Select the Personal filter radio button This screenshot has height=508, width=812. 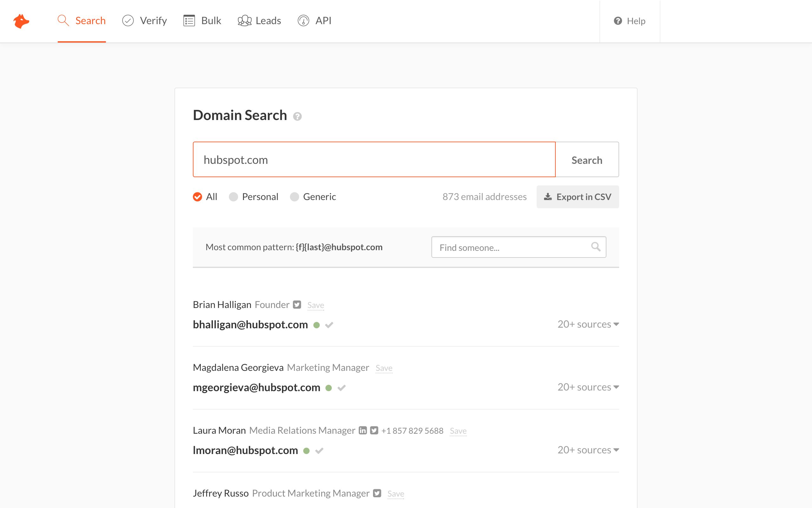point(233,197)
